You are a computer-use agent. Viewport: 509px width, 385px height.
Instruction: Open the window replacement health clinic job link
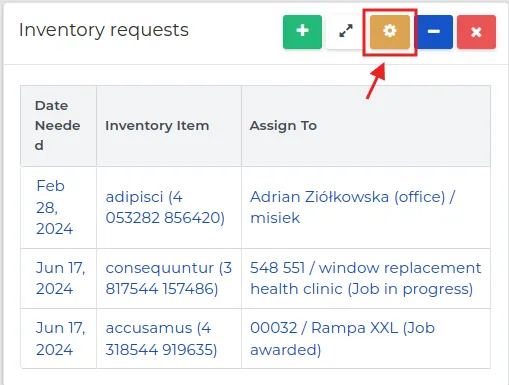pyautogui.click(x=365, y=278)
